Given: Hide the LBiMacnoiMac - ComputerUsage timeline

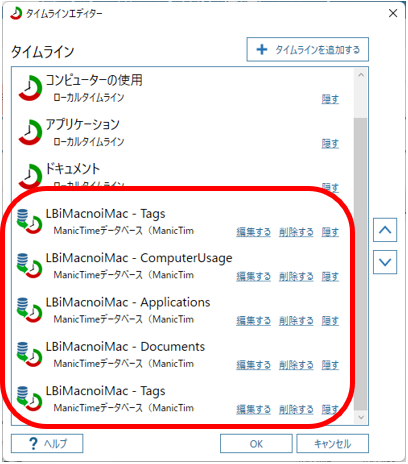Looking at the screenshot, I should click(330, 276).
